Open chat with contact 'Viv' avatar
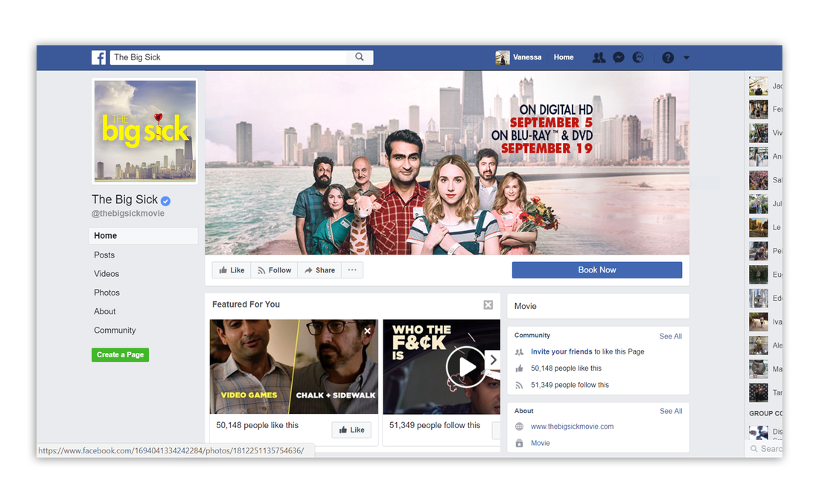819x504 pixels. (x=759, y=133)
